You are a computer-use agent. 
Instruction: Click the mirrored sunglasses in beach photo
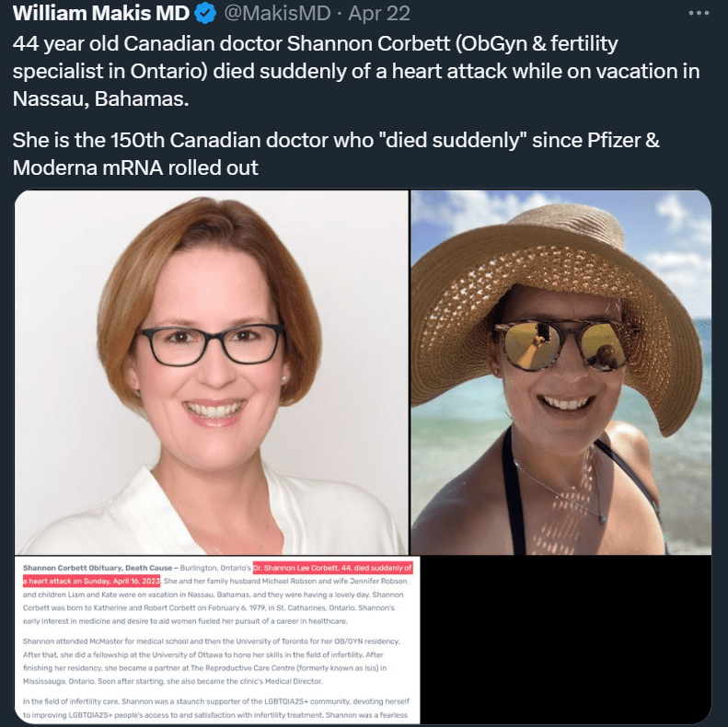(564, 346)
